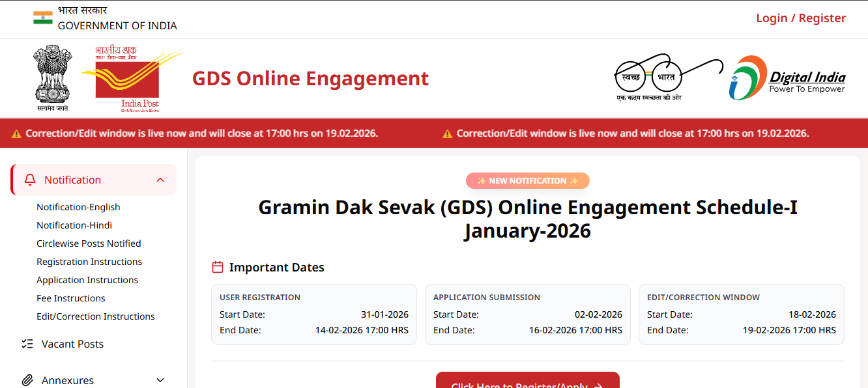
Task: Open the Login / Register link
Action: (801, 18)
